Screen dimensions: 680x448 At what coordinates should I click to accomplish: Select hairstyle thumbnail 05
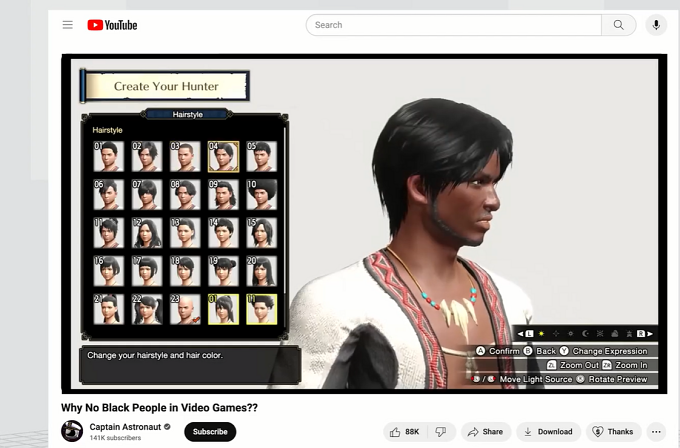tap(262, 156)
